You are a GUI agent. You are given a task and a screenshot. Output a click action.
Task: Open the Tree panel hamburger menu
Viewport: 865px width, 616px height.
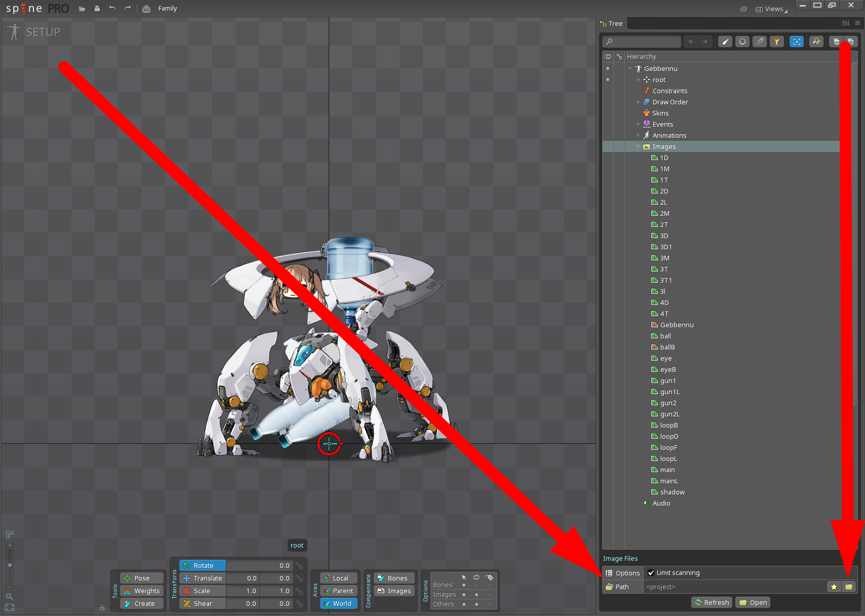pyautogui.click(x=857, y=23)
